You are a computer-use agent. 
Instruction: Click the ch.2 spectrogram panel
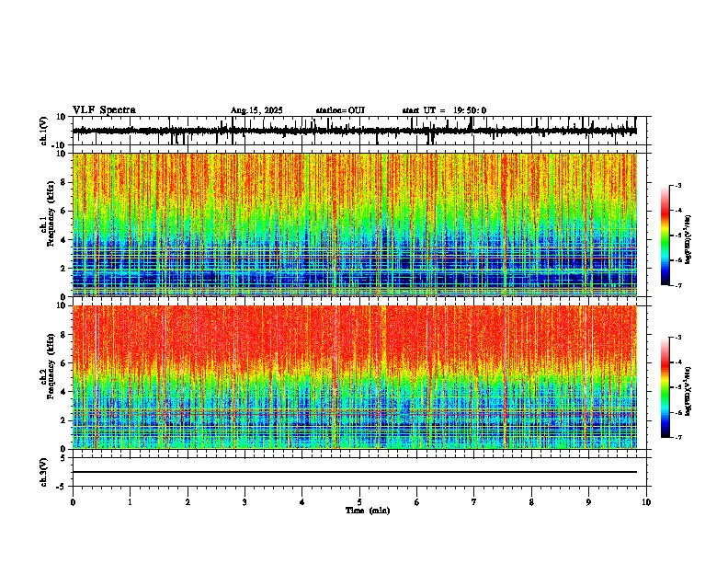point(355,377)
